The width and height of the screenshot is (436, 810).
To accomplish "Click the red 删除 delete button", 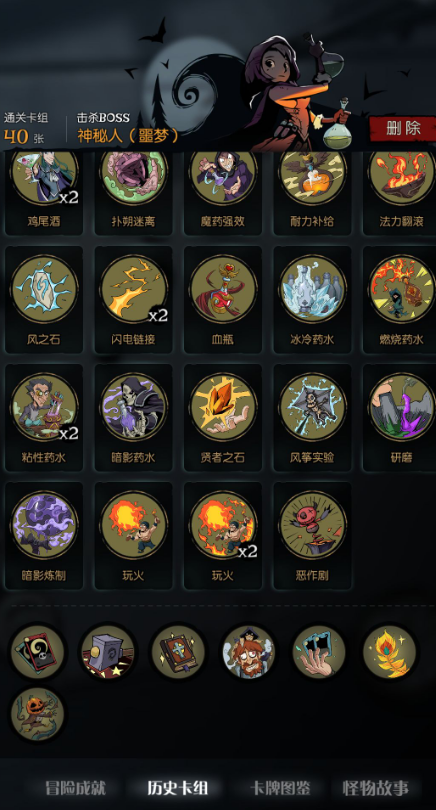I will click(x=402, y=128).
